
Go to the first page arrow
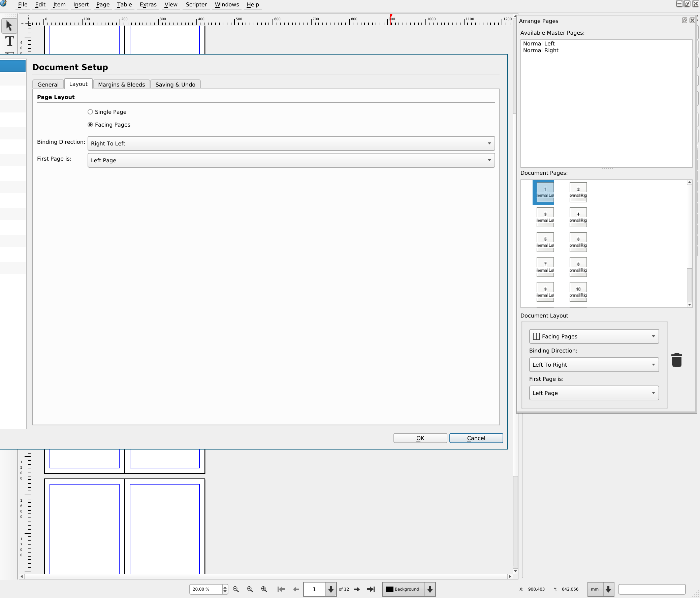click(x=281, y=589)
